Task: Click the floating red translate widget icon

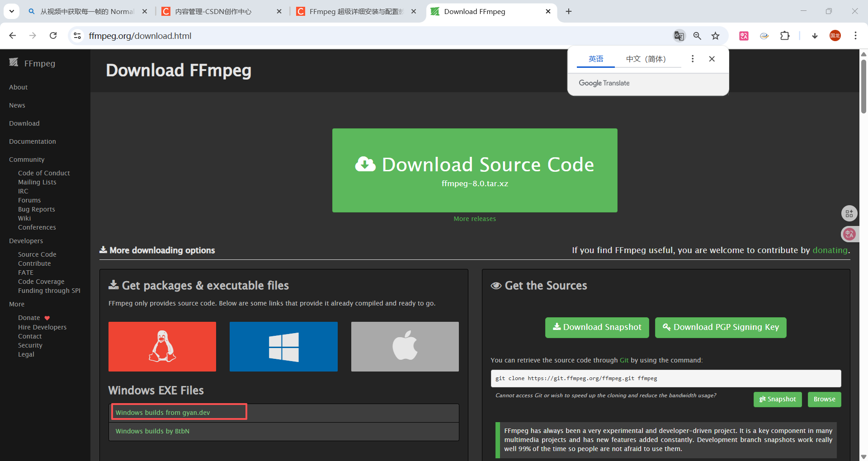Action: tap(849, 234)
